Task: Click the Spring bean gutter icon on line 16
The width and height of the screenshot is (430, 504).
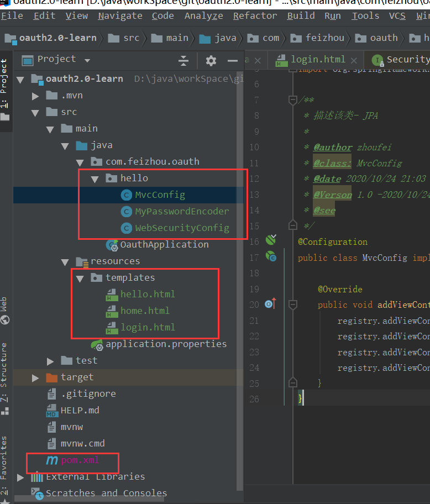Action: point(271,239)
